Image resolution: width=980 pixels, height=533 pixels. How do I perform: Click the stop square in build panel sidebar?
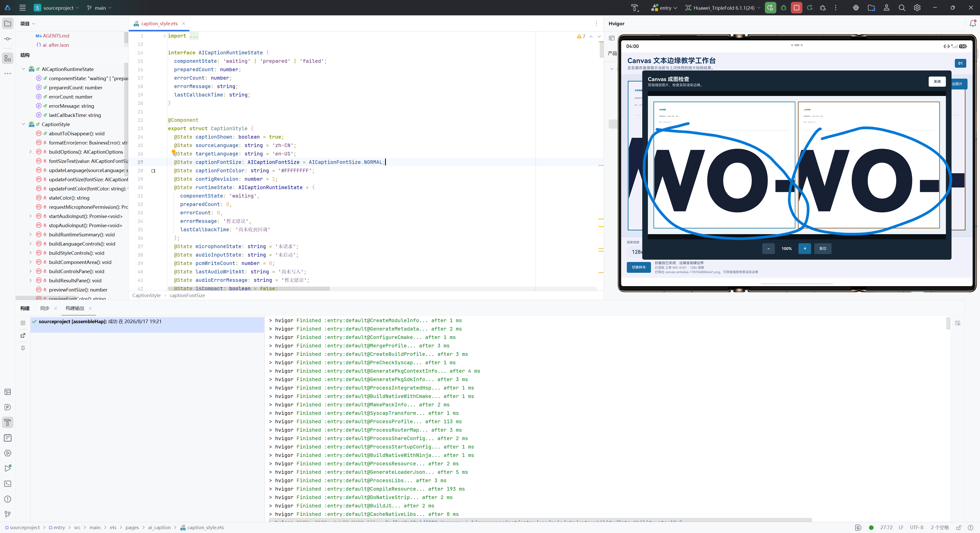23,323
